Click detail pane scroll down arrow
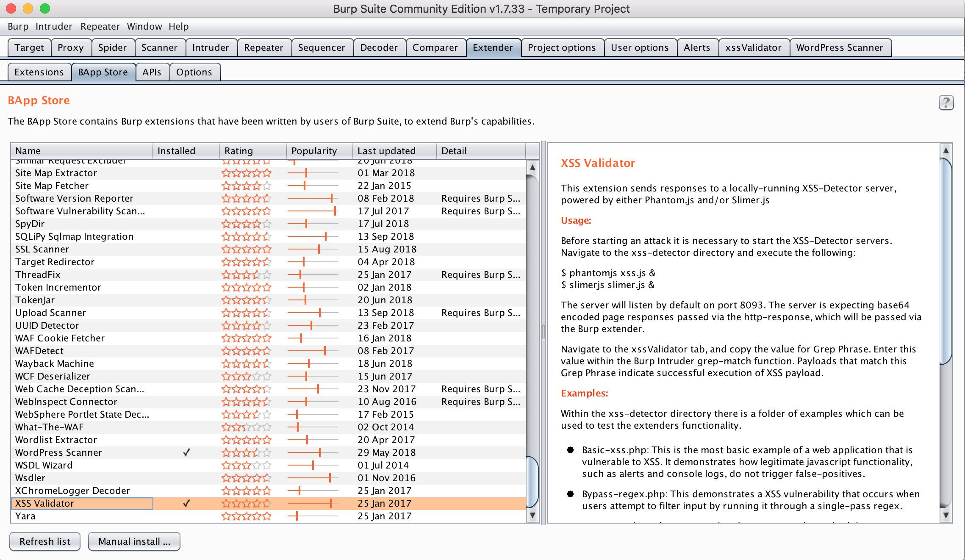The image size is (965, 560). coord(946,516)
